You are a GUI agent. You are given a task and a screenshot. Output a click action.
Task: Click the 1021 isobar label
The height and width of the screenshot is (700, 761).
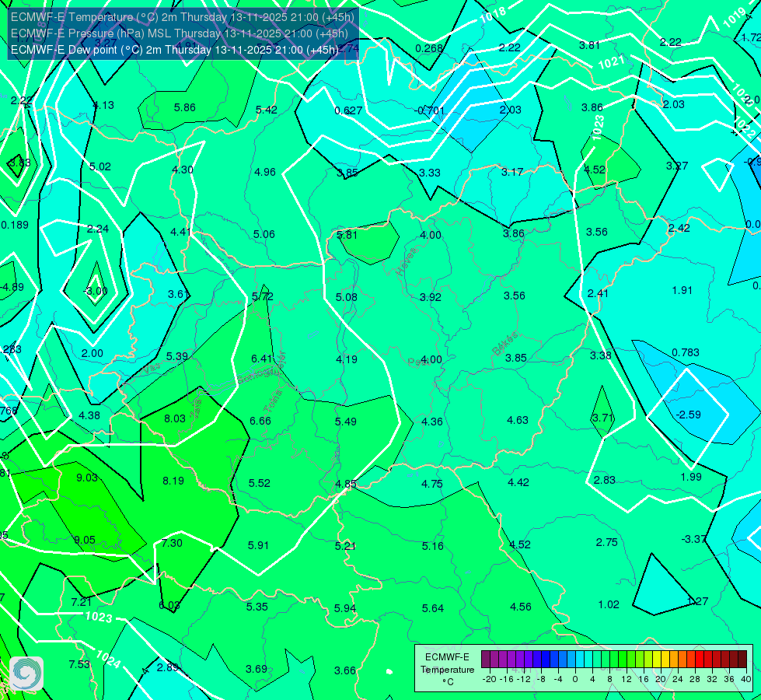[611, 62]
